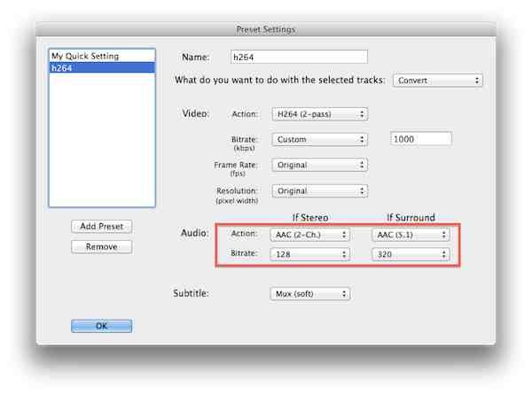
Task: Open the surround audio action AAC (5.1) dropdown
Action: (x=411, y=235)
